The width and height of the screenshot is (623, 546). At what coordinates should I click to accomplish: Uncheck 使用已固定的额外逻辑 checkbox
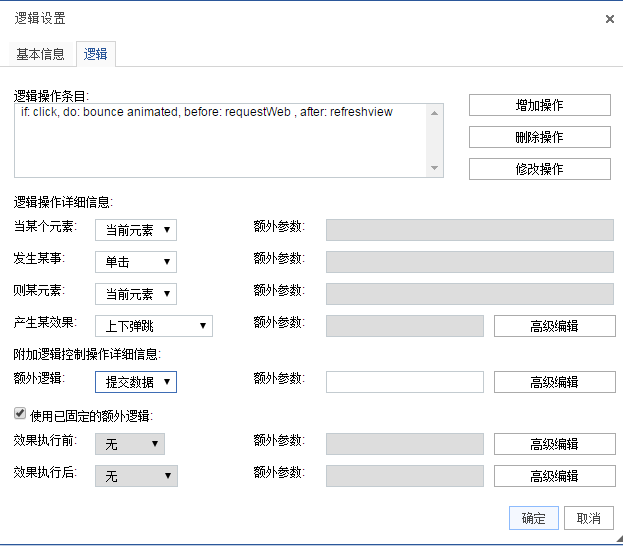(x=20, y=413)
